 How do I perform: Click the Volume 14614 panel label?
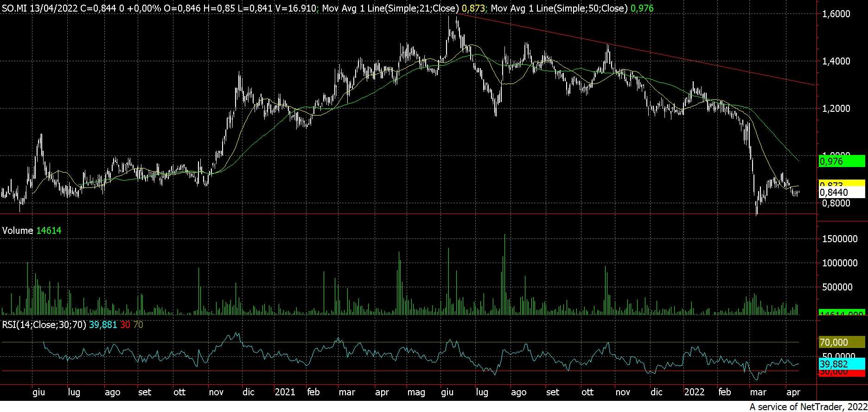tap(32, 231)
